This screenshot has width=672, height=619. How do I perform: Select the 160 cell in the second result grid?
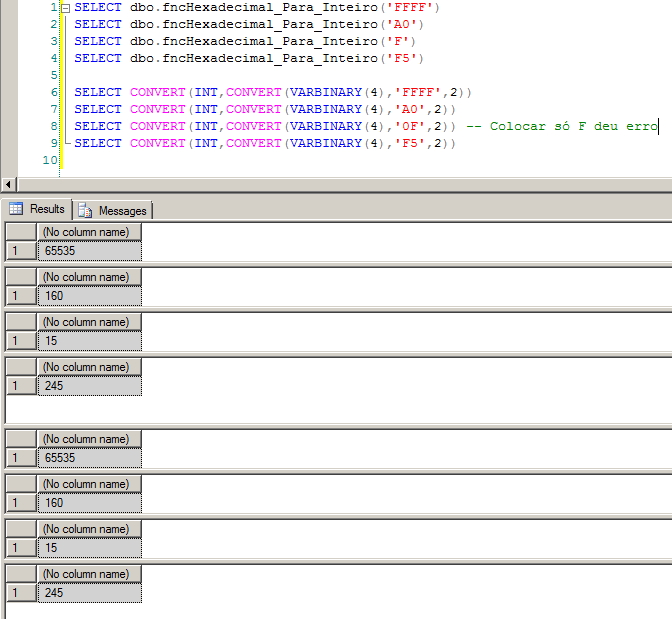89,296
